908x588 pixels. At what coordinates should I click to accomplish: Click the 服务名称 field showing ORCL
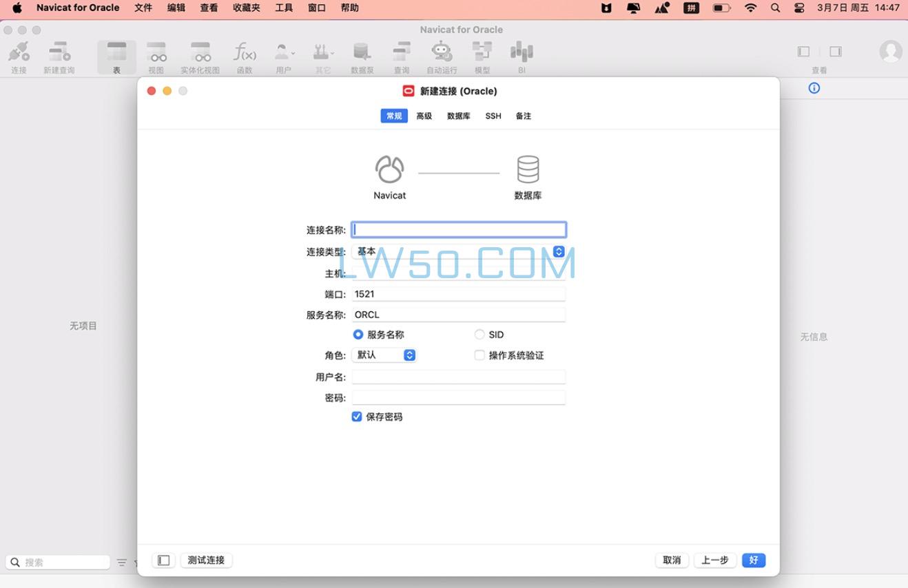pyautogui.click(x=459, y=315)
